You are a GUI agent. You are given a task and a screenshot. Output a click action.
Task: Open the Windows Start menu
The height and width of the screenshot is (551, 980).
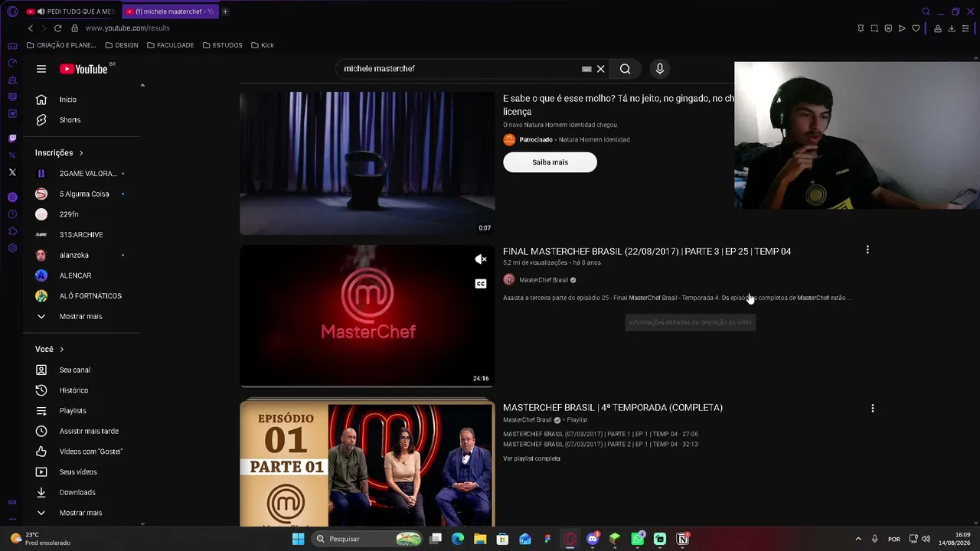[x=298, y=539]
